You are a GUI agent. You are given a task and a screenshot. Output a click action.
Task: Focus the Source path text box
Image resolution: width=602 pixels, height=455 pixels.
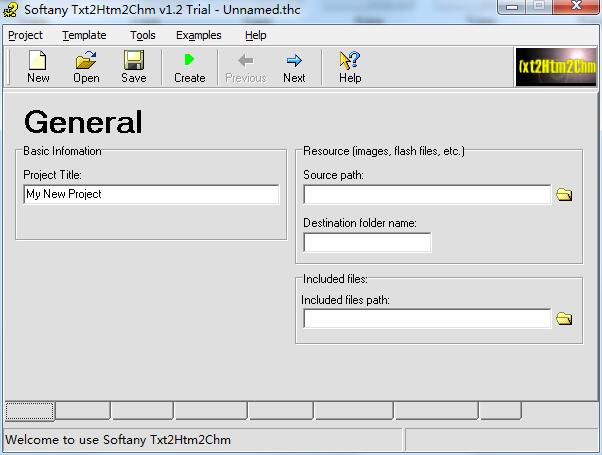pos(427,195)
